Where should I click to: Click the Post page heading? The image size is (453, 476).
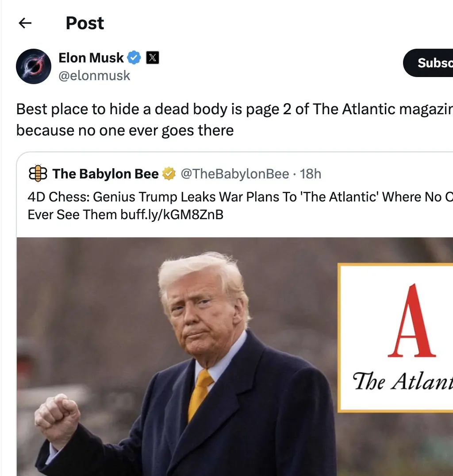85,23
